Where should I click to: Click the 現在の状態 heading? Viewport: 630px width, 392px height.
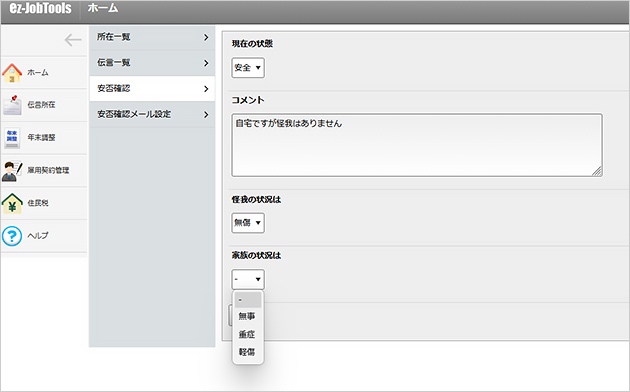(x=252, y=44)
